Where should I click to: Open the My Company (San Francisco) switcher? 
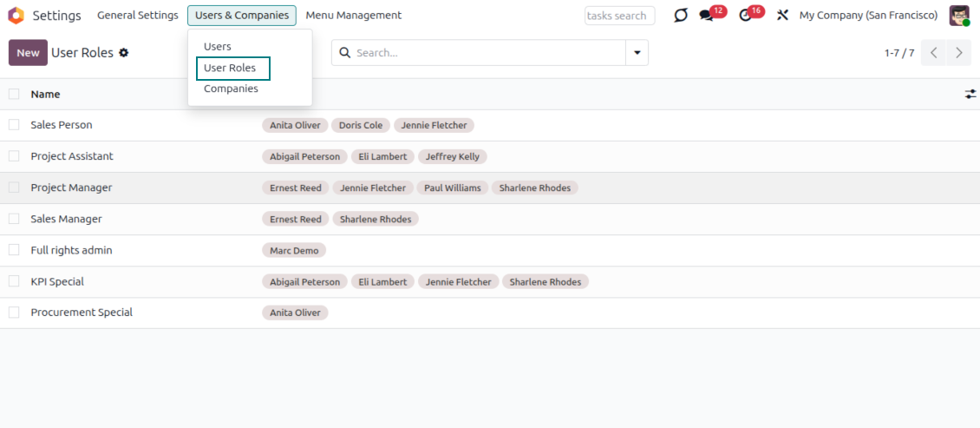(x=868, y=16)
